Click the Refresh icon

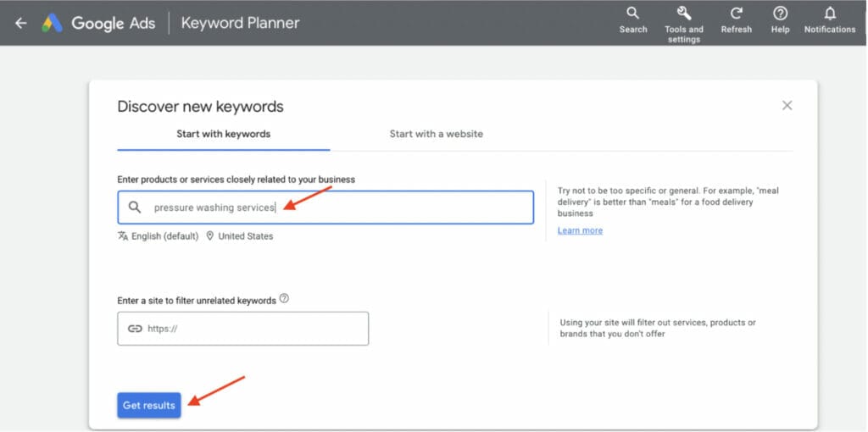pyautogui.click(x=736, y=20)
